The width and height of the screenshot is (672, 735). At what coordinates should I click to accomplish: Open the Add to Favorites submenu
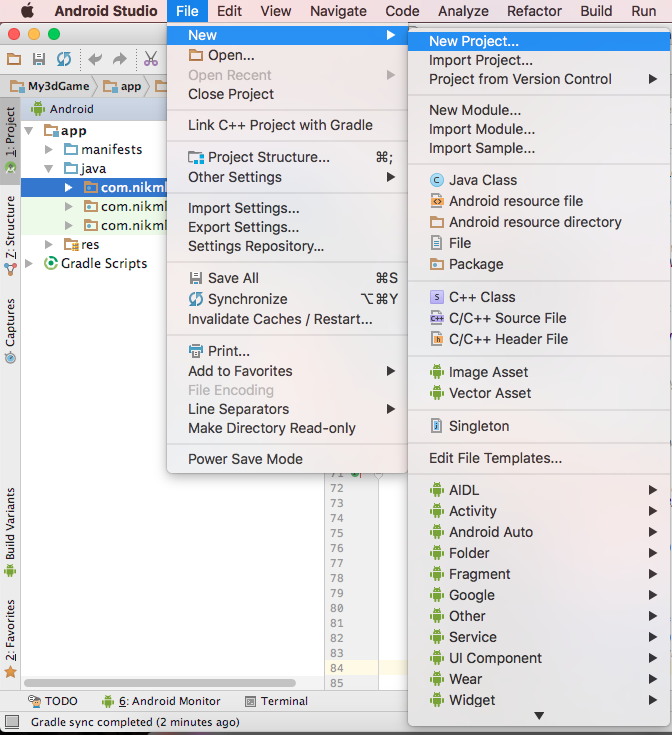click(x=287, y=371)
